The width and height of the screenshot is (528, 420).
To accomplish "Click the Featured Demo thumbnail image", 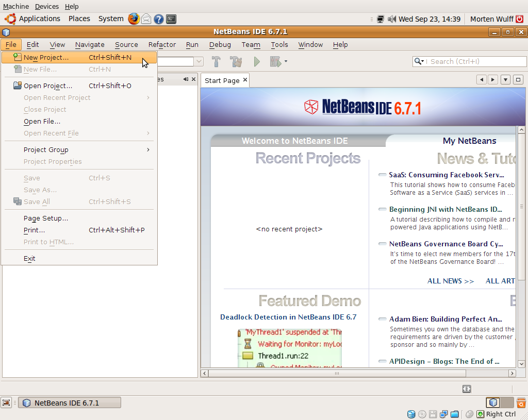I will click(290, 348).
